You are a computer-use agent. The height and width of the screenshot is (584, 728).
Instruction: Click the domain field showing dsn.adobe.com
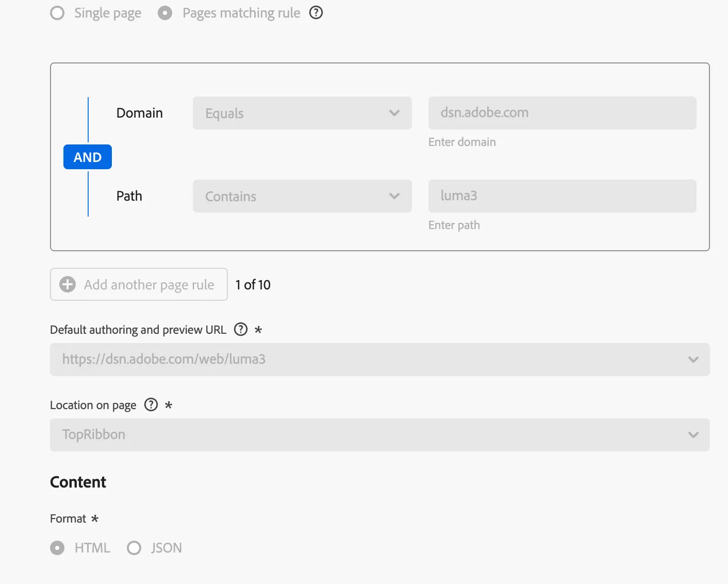(x=562, y=113)
